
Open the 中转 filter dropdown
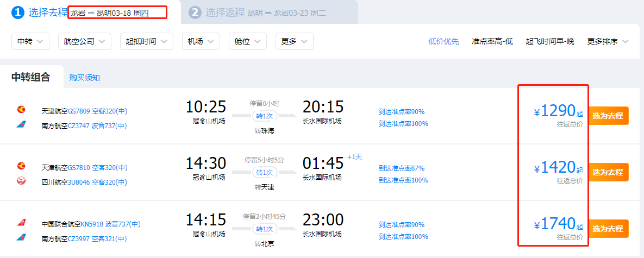point(30,41)
